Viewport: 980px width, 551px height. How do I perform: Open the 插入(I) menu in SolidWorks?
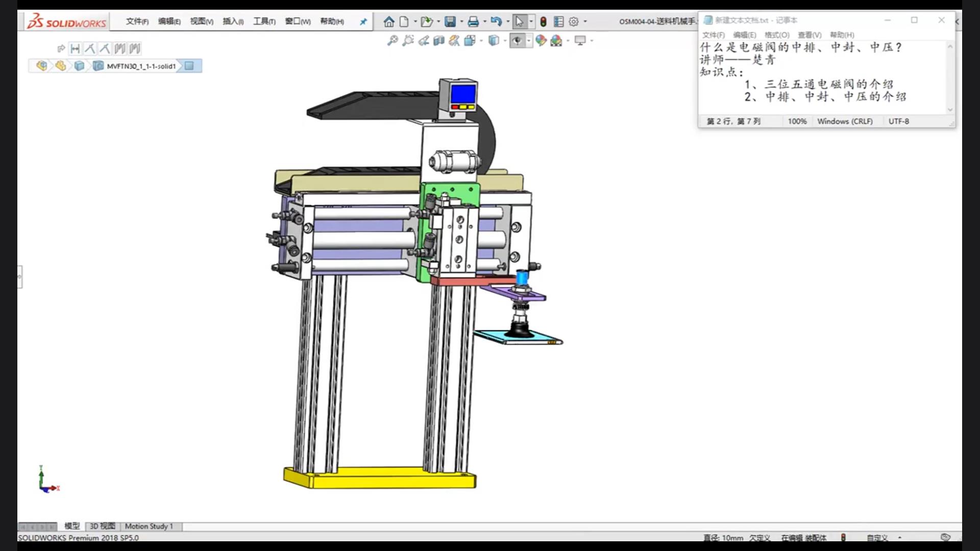pos(233,21)
